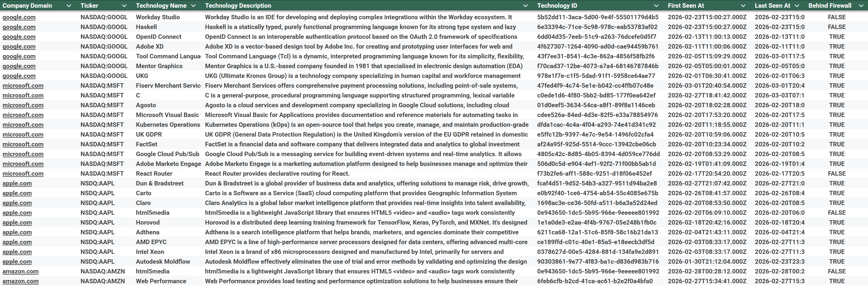
Task: Open the Company Domain column filter dropdown
Action: pos(69,6)
